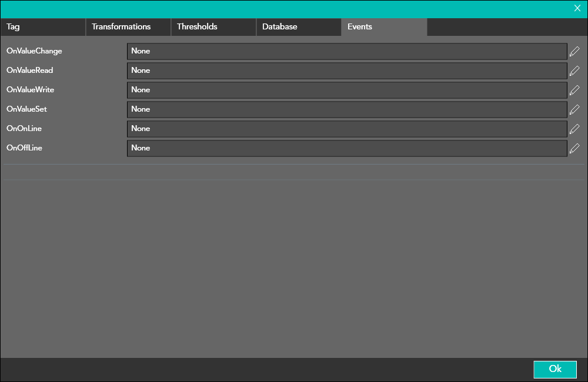
Task: Click the pencil icon for OnValueChange
Action: coord(574,52)
